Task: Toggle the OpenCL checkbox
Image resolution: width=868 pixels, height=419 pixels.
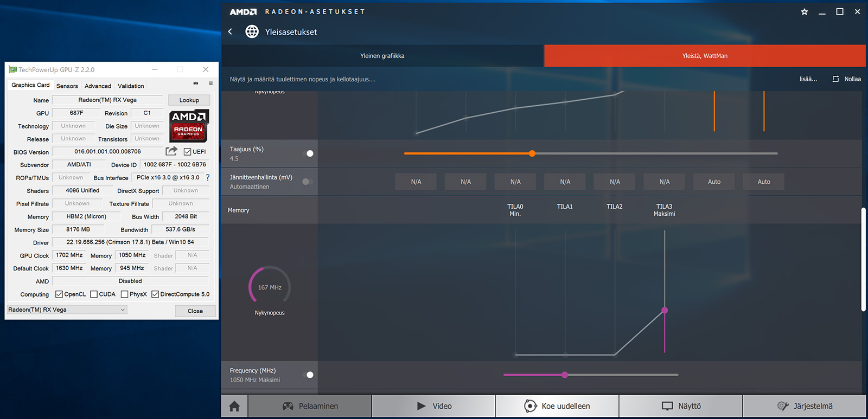Action: tap(59, 294)
